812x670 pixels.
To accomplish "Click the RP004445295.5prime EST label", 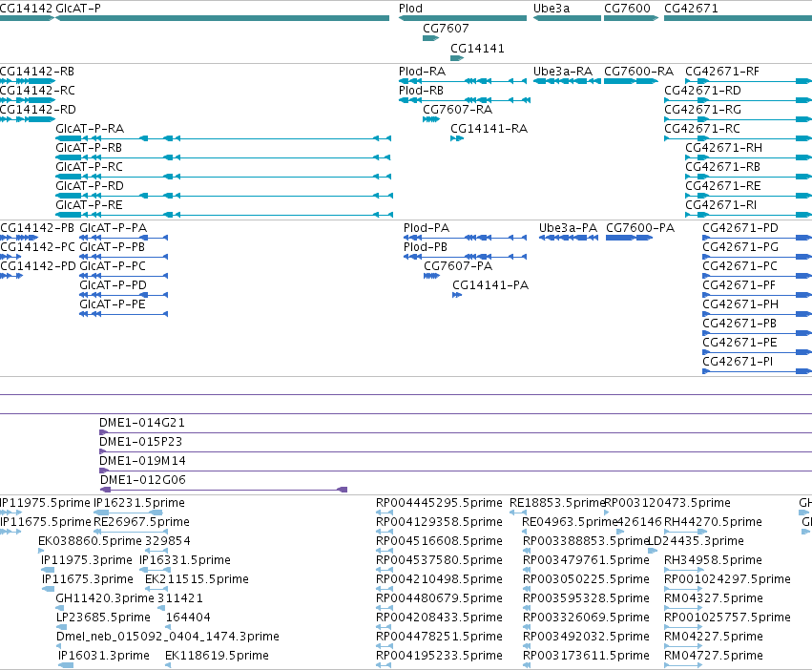I will [439, 503].
